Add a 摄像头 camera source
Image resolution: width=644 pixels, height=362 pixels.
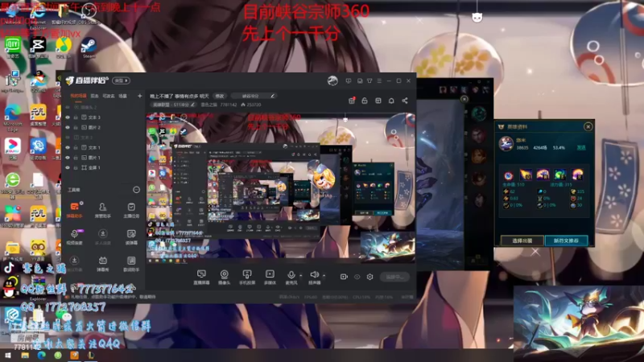click(x=225, y=277)
